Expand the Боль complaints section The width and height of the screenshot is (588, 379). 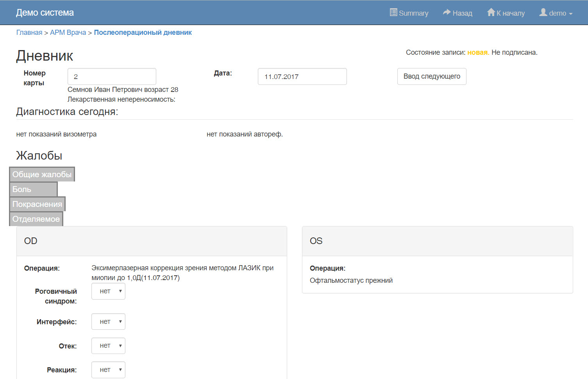point(33,189)
